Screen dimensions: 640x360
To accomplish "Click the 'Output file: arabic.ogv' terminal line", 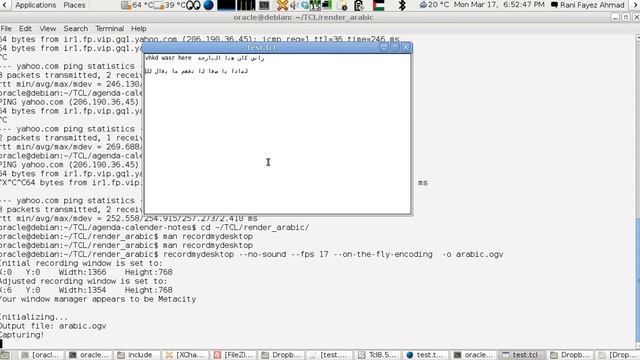I will tap(53, 326).
